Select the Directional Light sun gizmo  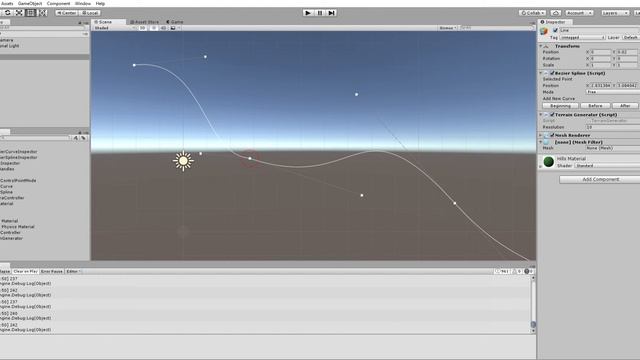183,161
